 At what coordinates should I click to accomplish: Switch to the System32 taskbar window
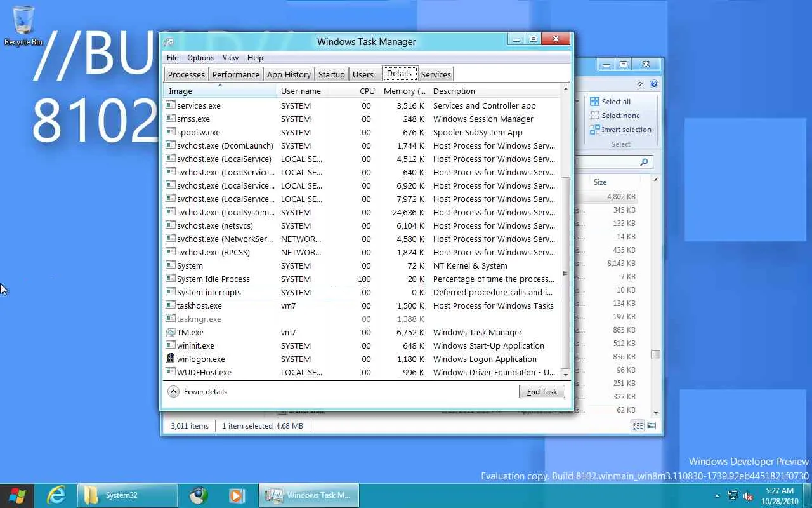(x=128, y=495)
